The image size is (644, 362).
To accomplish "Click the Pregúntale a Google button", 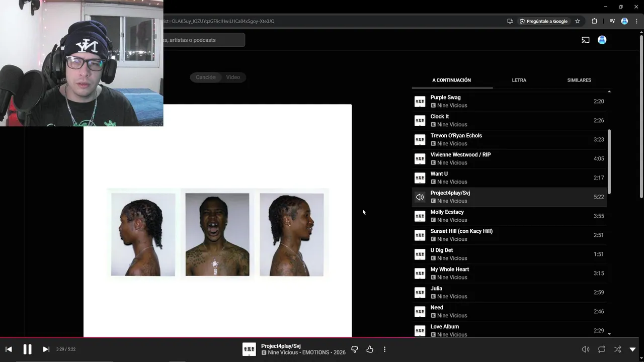I will pos(543,21).
